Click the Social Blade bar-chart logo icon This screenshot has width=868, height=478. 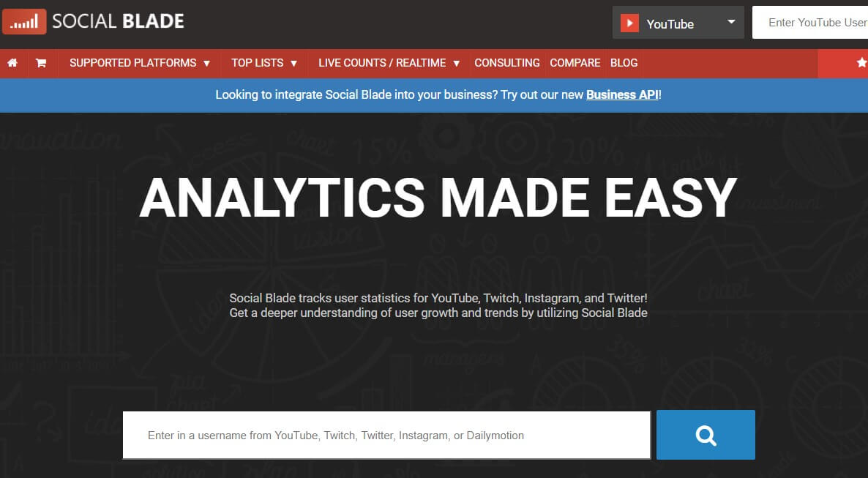(24, 22)
